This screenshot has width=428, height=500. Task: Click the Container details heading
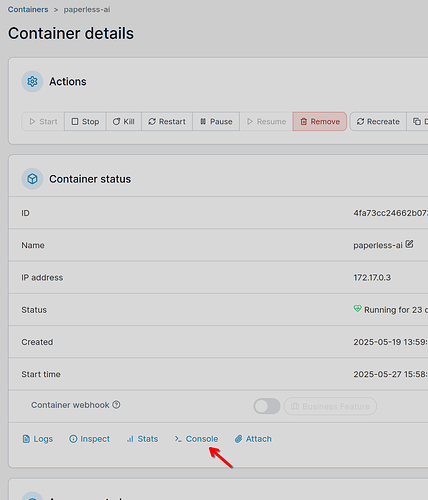click(x=71, y=33)
